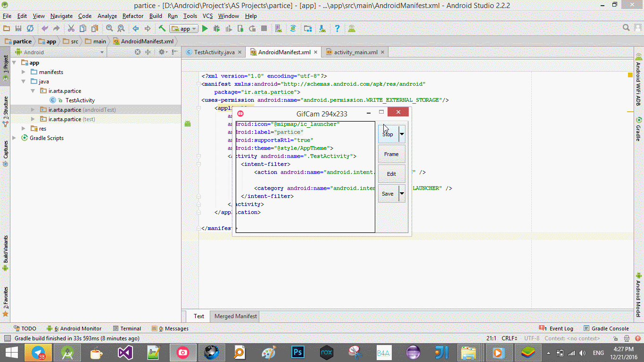Image resolution: width=644 pixels, height=362 pixels.
Task: Expand the Gradle Scripts node
Action: coord(14,138)
